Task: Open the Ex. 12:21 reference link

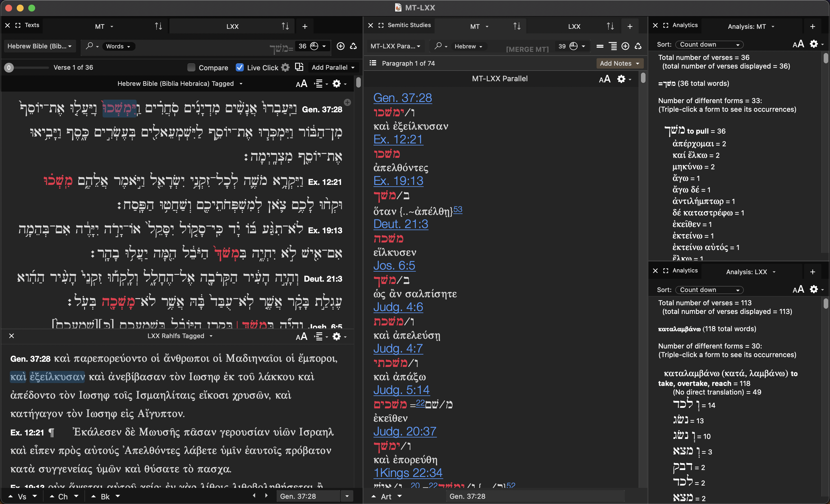Action: (x=398, y=139)
